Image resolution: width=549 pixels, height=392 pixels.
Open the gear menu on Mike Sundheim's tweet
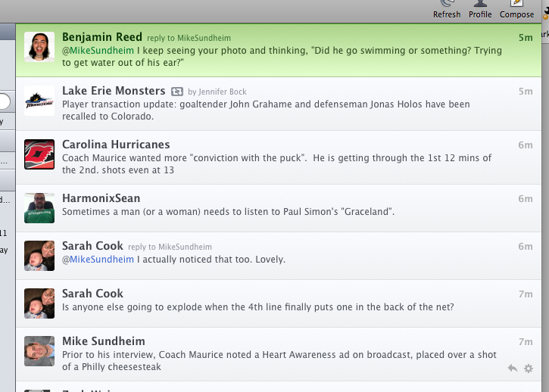coord(529,369)
